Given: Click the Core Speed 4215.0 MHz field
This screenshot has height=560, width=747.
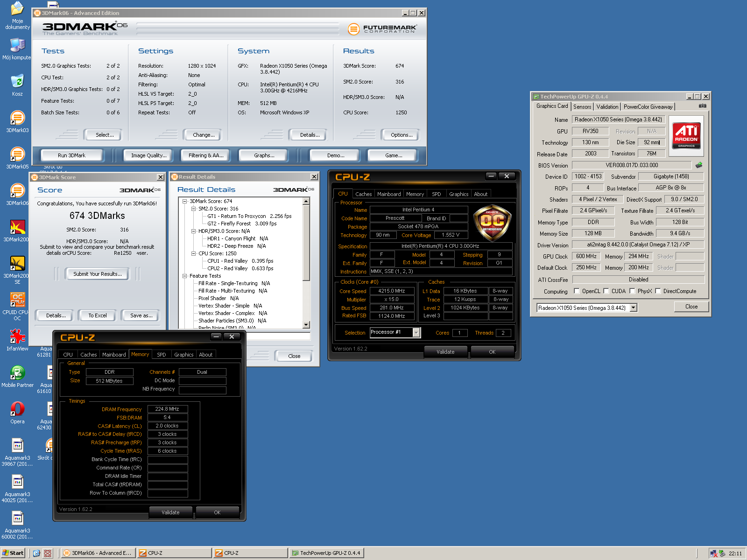Looking at the screenshot, I should coord(392,291).
